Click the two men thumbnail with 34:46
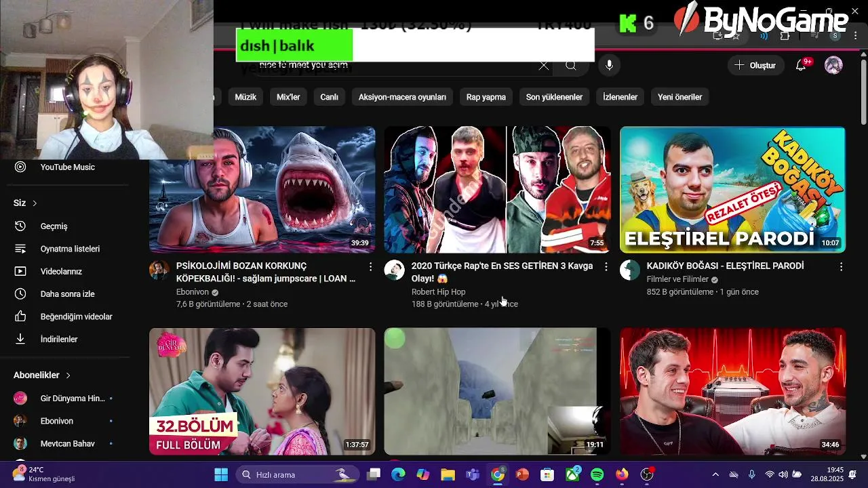 [x=732, y=391]
